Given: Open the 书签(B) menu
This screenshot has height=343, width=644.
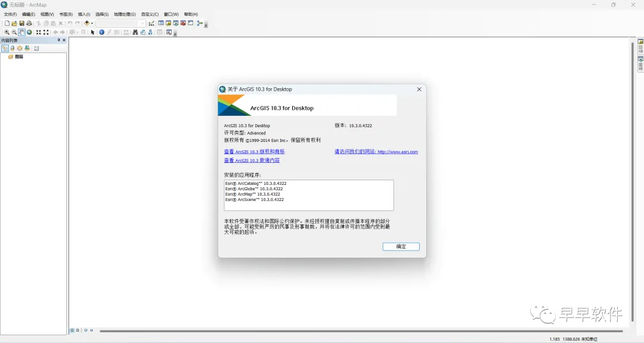Looking at the screenshot, I should coord(66,14).
